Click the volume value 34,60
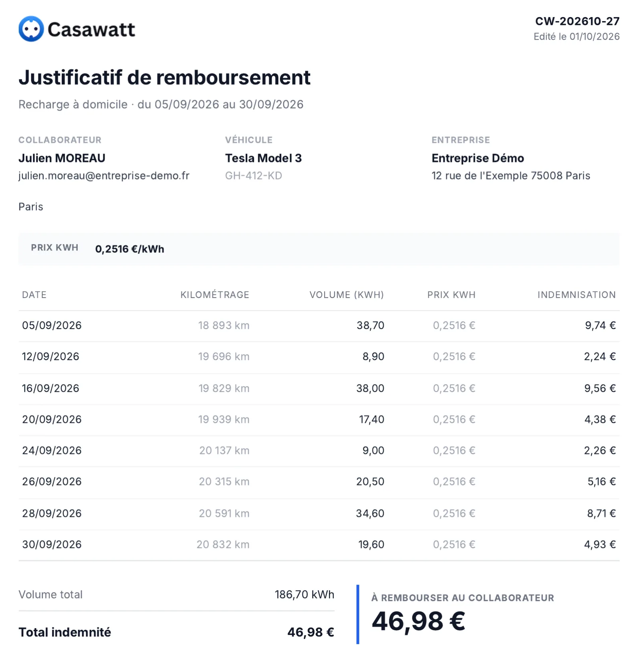 (x=370, y=514)
